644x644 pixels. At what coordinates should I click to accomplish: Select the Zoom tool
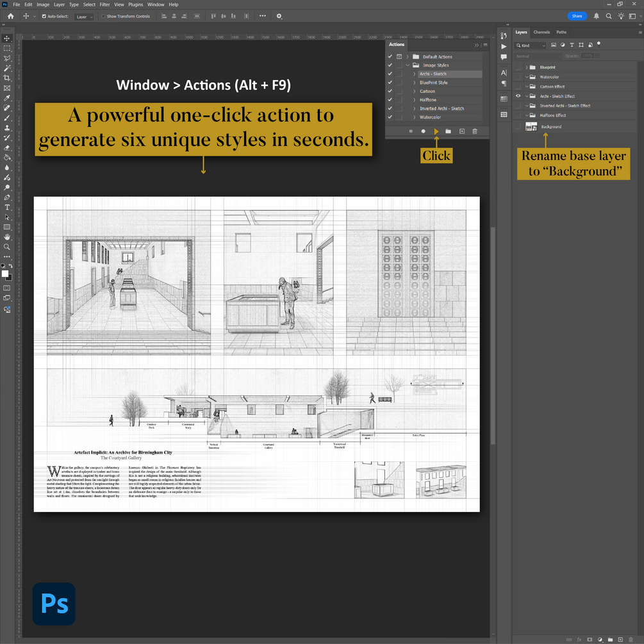click(7, 247)
